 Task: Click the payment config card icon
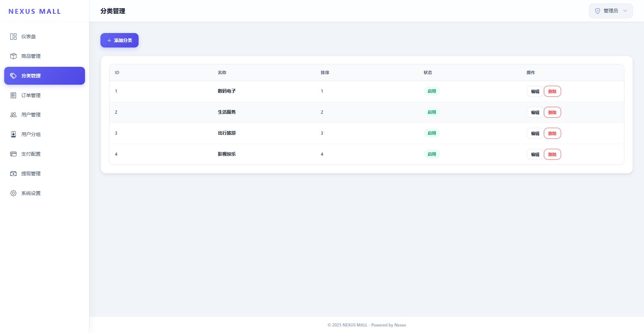pyautogui.click(x=13, y=154)
